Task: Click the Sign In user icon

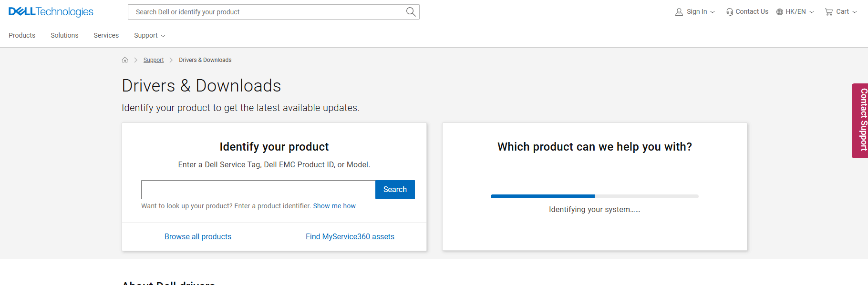Action: point(679,12)
